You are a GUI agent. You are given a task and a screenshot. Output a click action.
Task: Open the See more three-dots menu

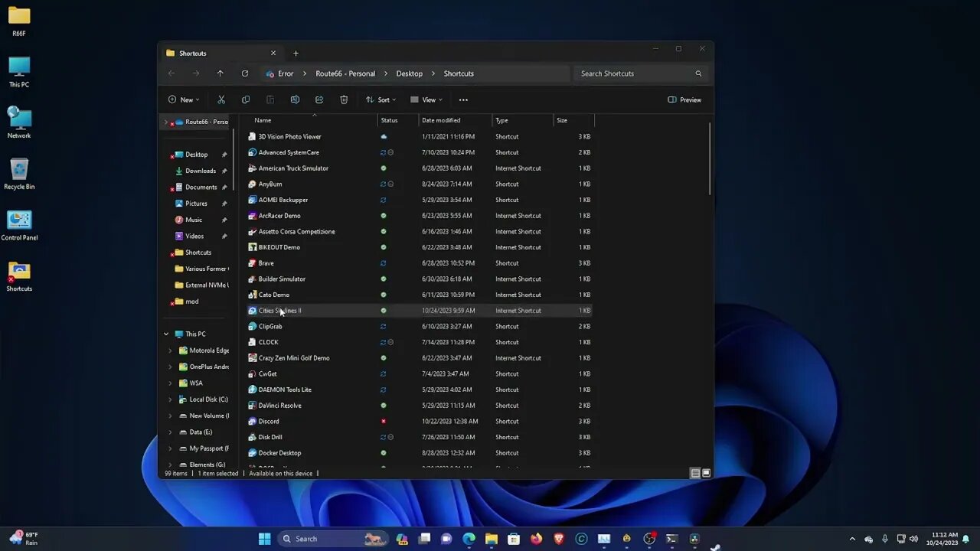[463, 99]
